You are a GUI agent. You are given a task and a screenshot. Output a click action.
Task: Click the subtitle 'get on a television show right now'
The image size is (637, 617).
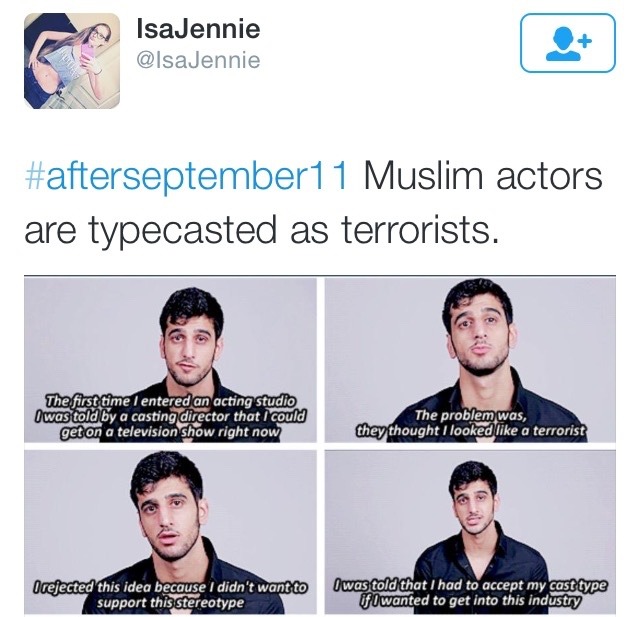click(x=170, y=431)
